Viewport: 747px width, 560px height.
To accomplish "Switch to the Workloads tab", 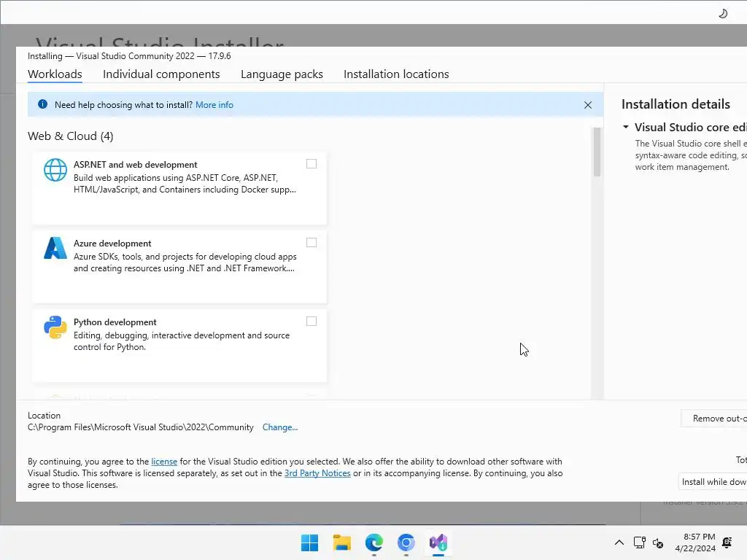I will [55, 74].
